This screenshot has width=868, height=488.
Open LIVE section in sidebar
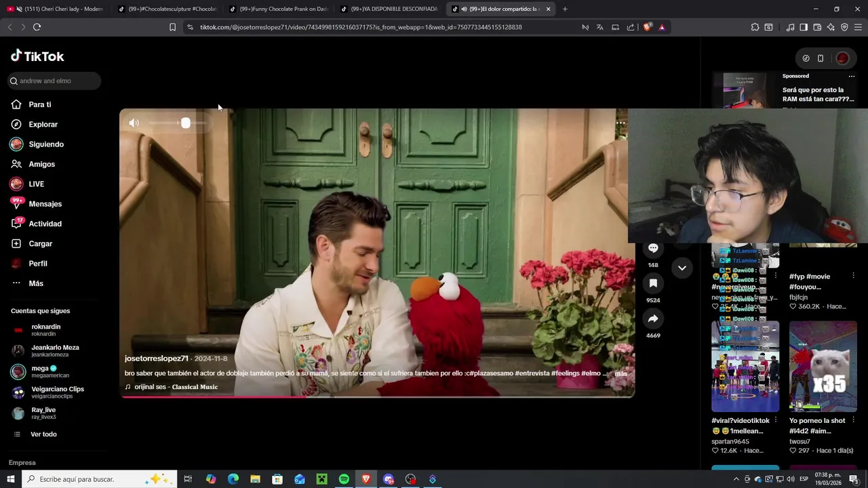[36, 184]
